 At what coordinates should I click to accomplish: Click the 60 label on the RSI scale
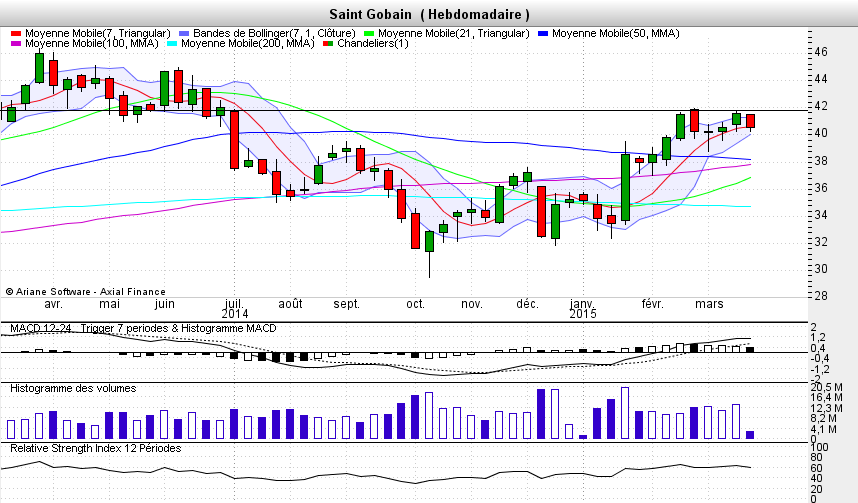click(816, 468)
